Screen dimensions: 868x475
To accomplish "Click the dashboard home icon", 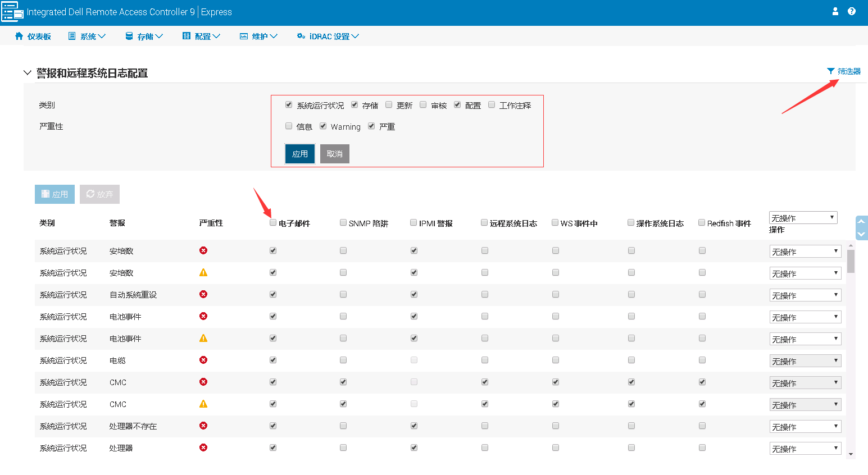I will point(19,36).
